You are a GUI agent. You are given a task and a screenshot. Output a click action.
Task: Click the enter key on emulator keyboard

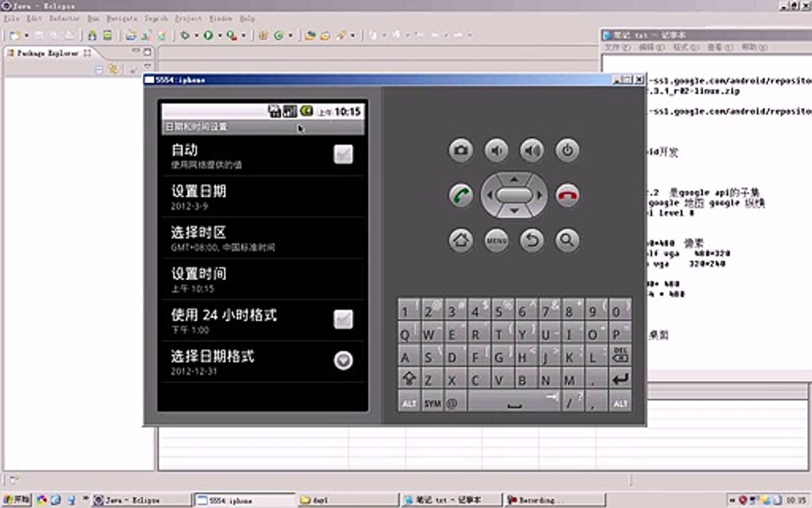click(x=620, y=379)
